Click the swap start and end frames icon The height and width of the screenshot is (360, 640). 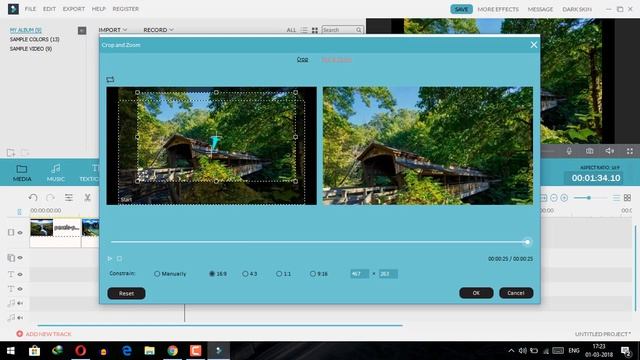pos(110,80)
